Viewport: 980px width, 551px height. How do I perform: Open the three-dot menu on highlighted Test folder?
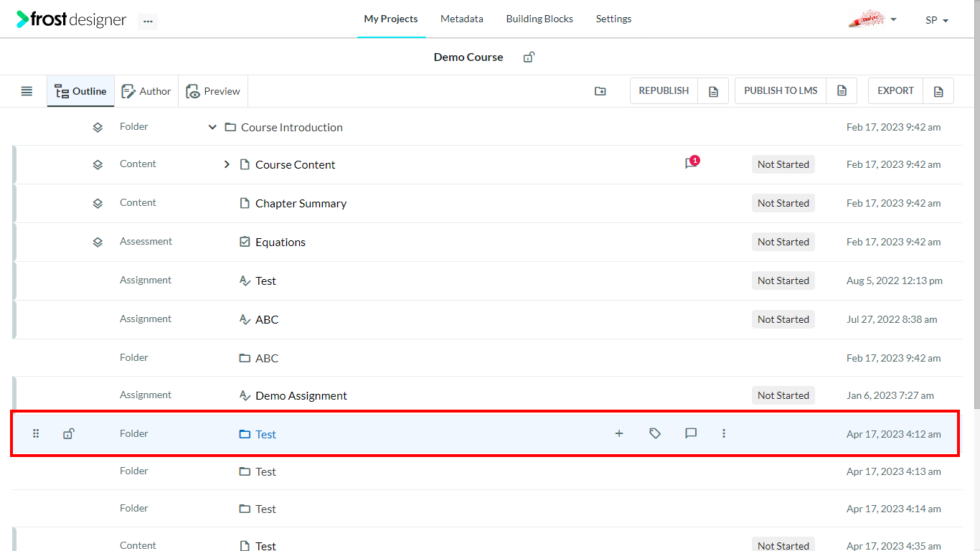pyautogui.click(x=724, y=433)
